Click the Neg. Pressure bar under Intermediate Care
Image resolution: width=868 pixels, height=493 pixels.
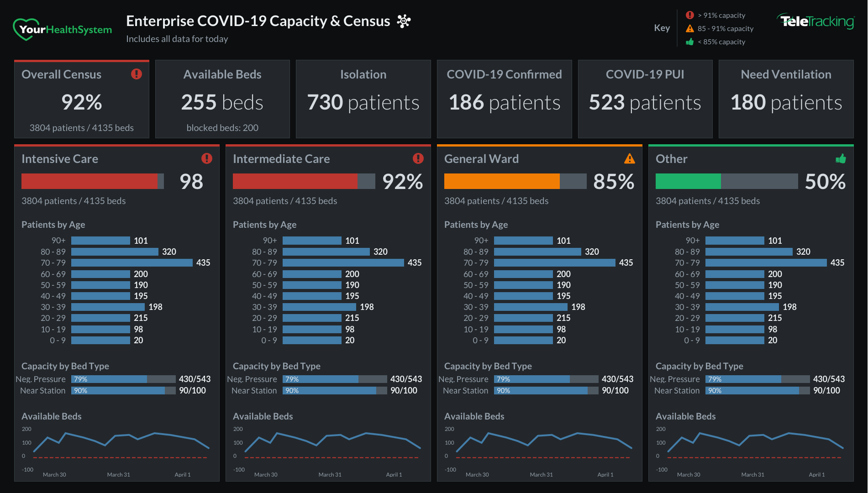pyautogui.click(x=335, y=379)
